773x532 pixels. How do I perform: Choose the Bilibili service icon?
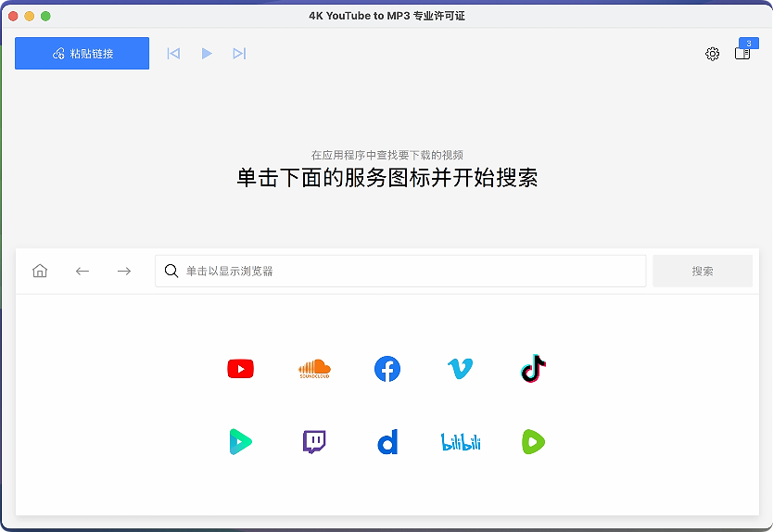click(x=460, y=442)
